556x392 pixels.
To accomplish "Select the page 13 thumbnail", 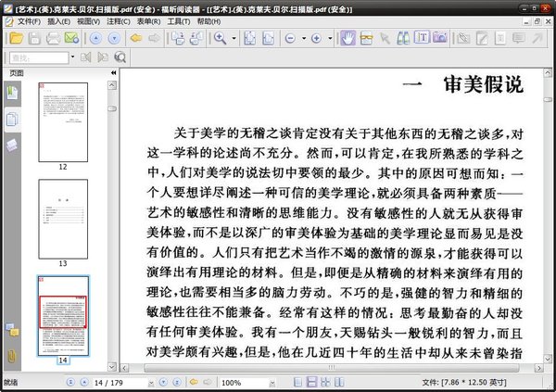I will pos(63,218).
